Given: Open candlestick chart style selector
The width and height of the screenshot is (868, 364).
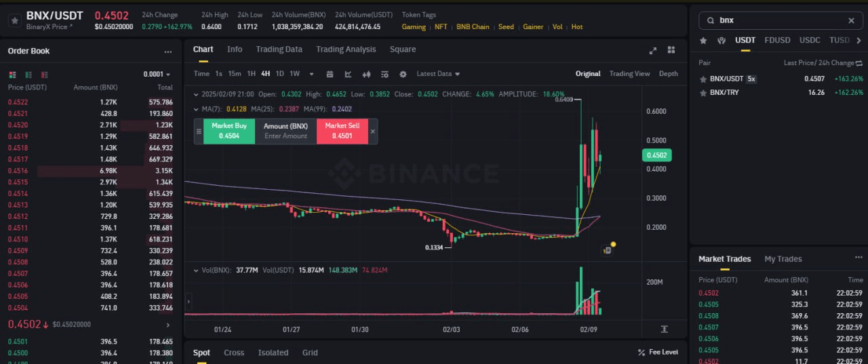Looking at the screenshot, I should (x=367, y=74).
